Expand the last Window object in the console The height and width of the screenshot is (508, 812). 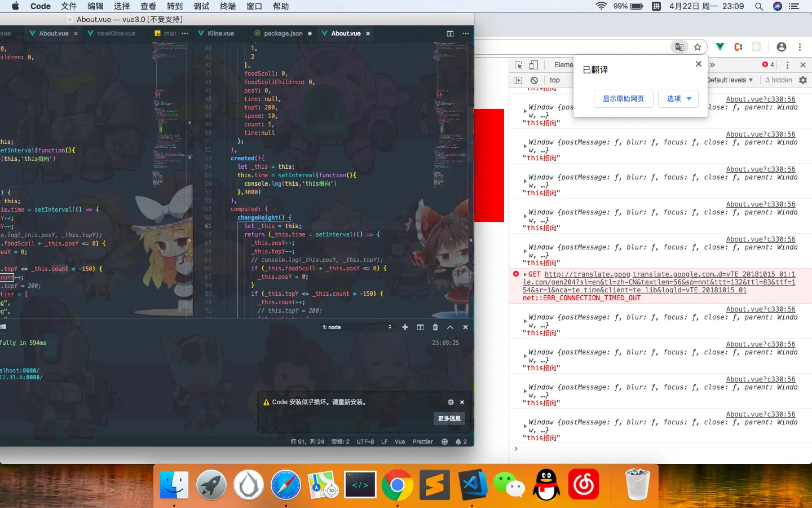click(x=525, y=426)
